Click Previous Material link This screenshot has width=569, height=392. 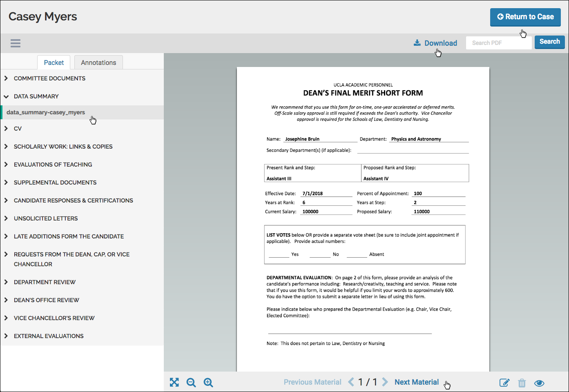click(x=312, y=382)
